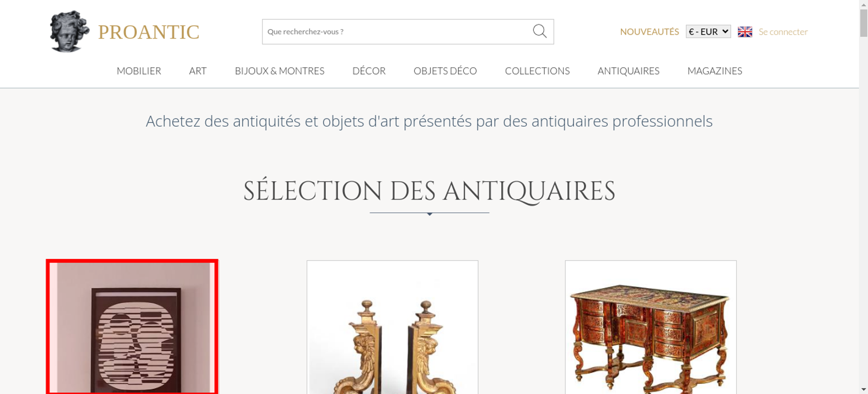Open the COLLECTIONS menu
The height and width of the screenshot is (394, 868).
537,71
